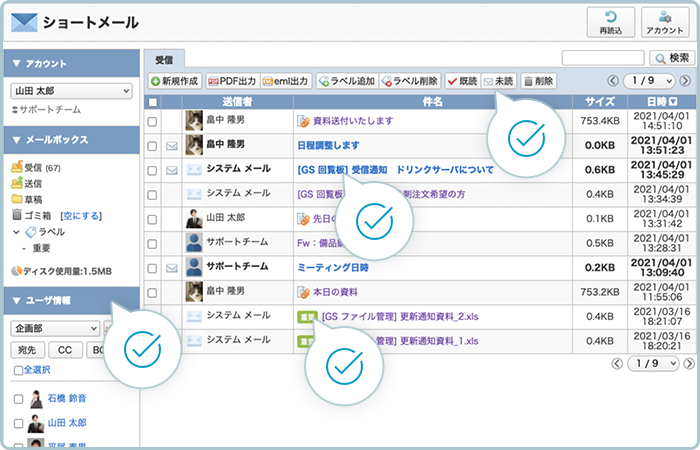Export selection with PDF出力

point(233,81)
